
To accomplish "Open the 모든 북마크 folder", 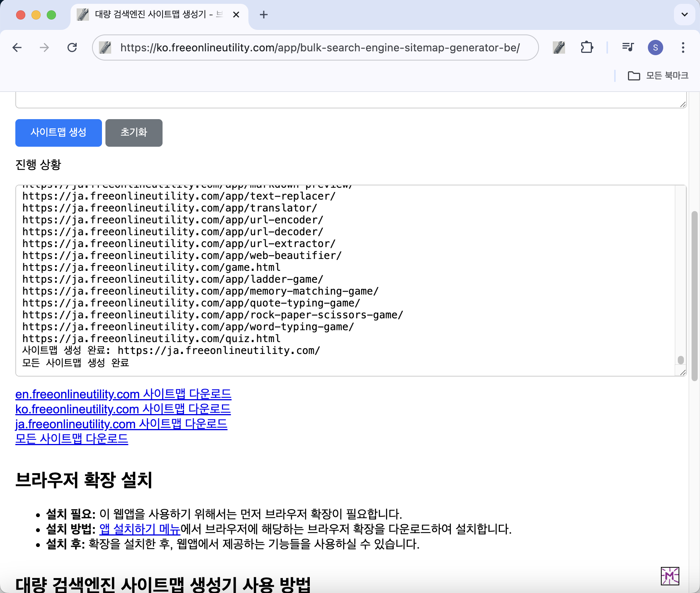I will [658, 75].
